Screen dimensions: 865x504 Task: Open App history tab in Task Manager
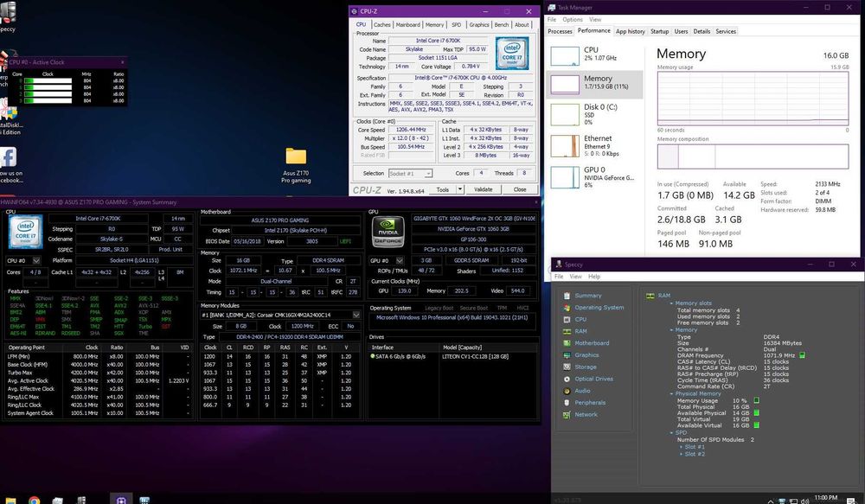[x=630, y=31]
